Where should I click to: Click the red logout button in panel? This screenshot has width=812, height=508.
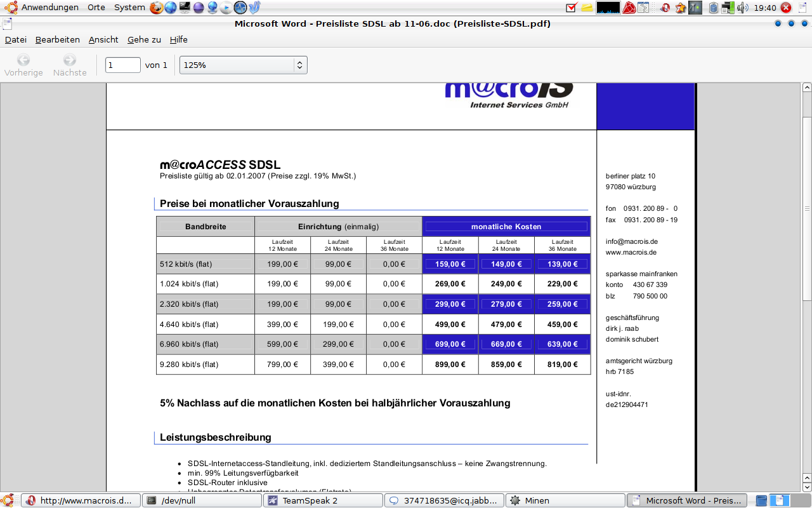786,8
